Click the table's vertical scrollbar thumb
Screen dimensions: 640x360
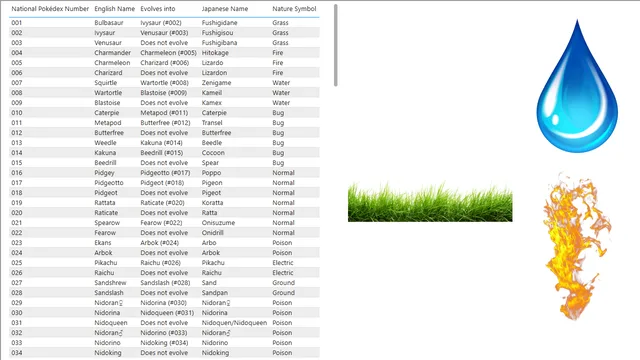[336, 45]
